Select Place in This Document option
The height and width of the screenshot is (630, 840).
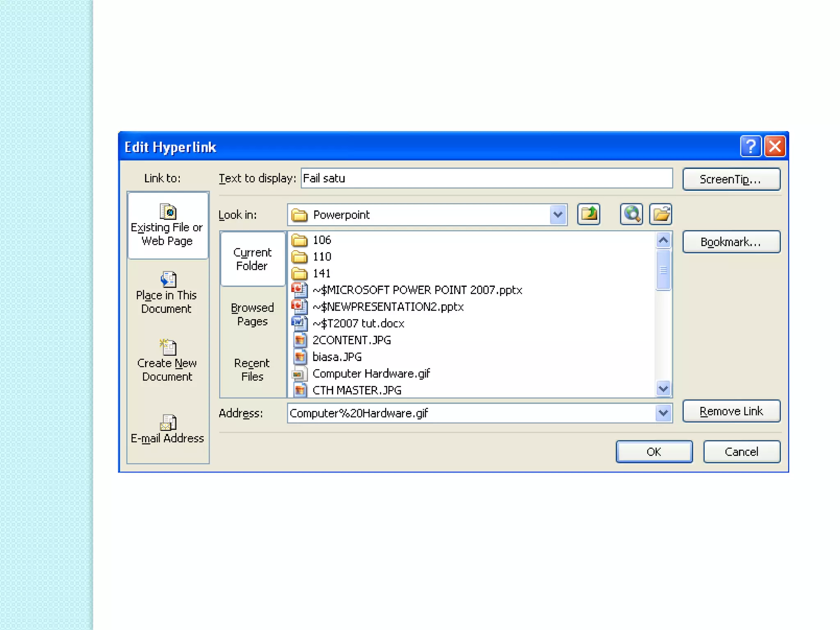pyautogui.click(x=167, y=293)
